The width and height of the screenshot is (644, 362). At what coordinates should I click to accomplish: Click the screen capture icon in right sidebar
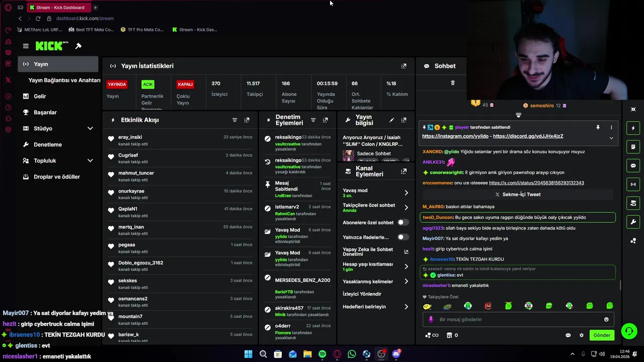click(633, 109)
